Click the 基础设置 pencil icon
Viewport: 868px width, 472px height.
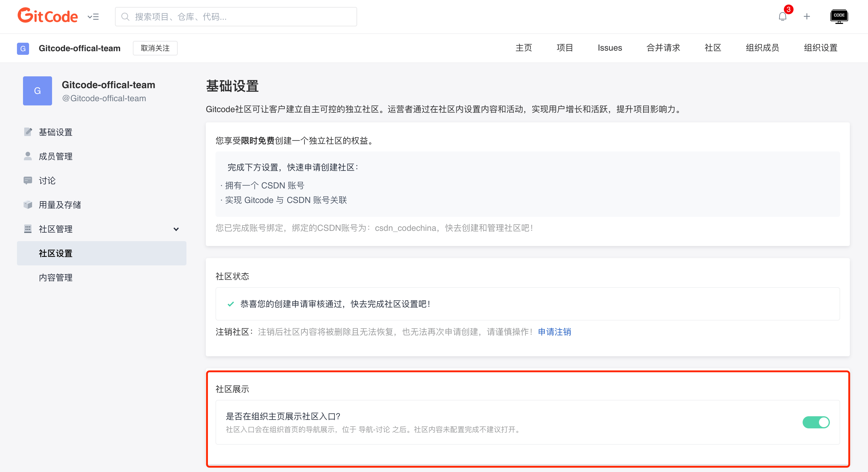[28, 132]
